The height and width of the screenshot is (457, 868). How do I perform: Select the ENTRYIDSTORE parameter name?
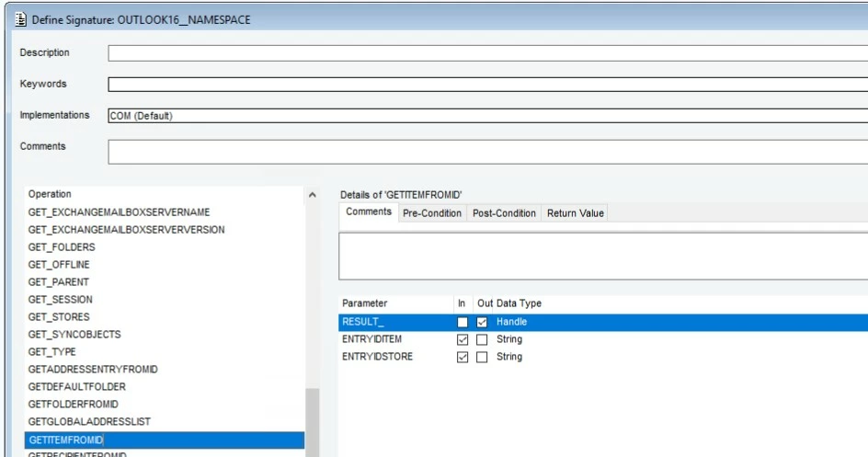(x=378, y=357)
